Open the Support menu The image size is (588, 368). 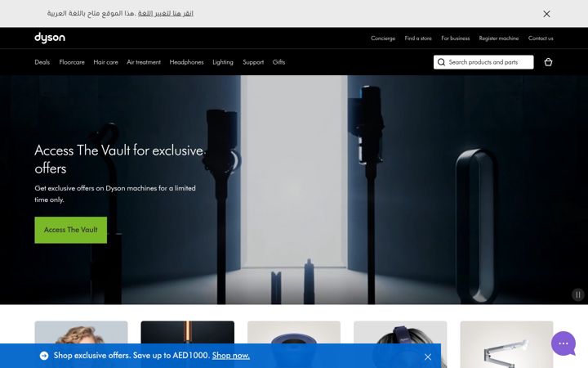(253, 62)
